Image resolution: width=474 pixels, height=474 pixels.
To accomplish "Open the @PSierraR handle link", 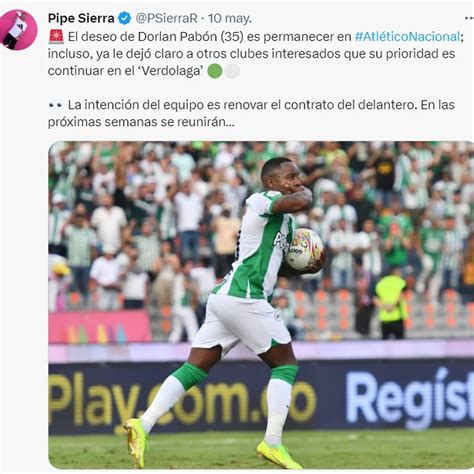I will pyautogui.click(x=166, y=18).
